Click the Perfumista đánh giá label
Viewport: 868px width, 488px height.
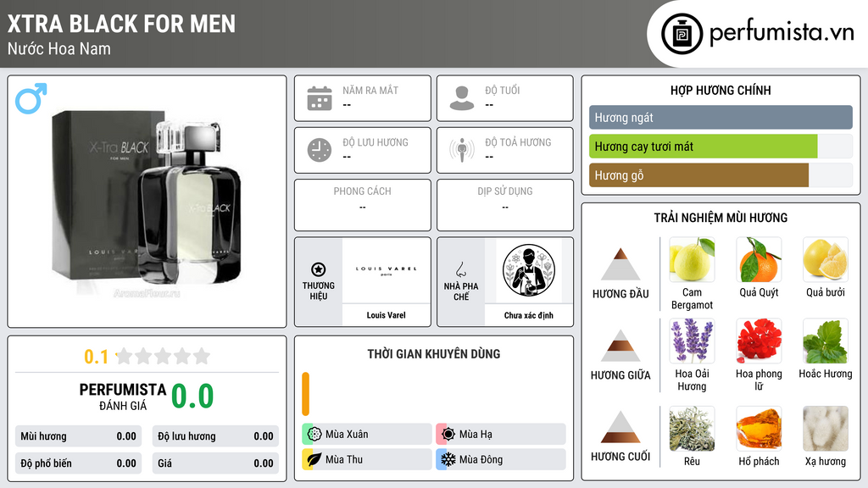point(122,396)
